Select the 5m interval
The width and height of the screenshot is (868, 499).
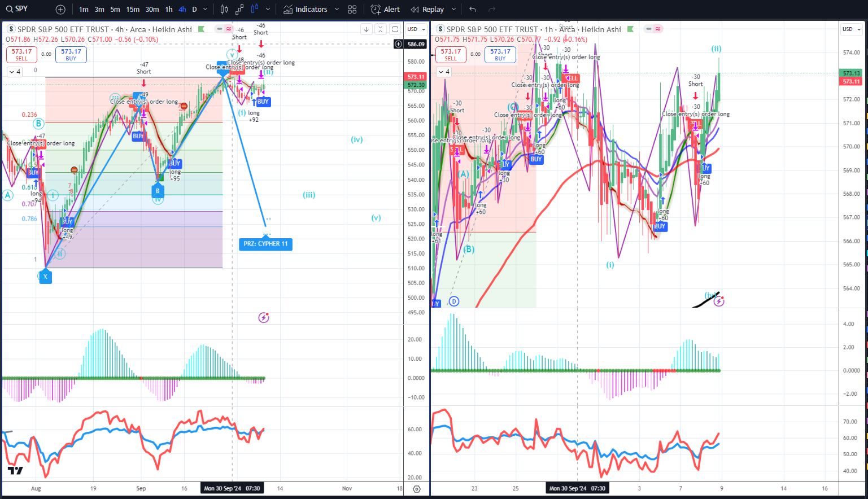coord(115,10)
